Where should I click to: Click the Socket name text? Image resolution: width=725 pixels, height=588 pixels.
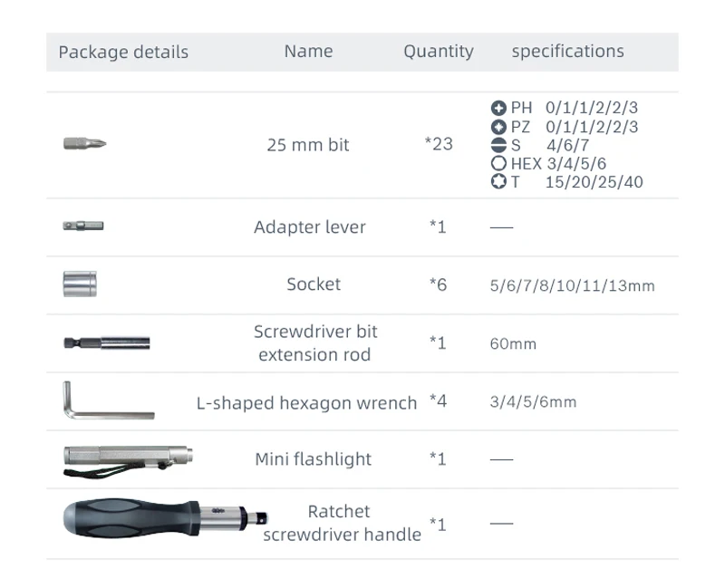point(314,284)
